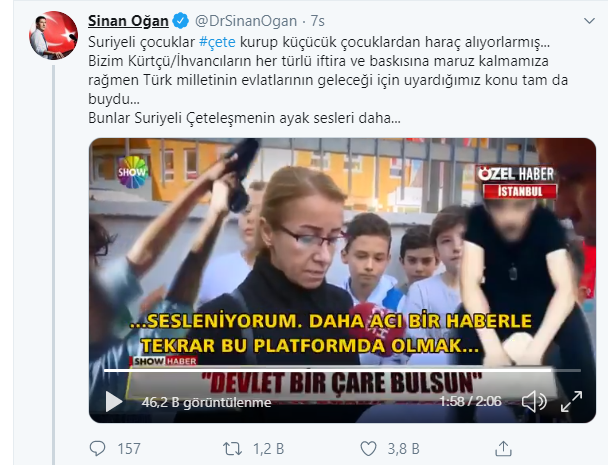Play the video with the play button
Image resolution: width=608 pixels, height=465 pixels.
(113, 401)
